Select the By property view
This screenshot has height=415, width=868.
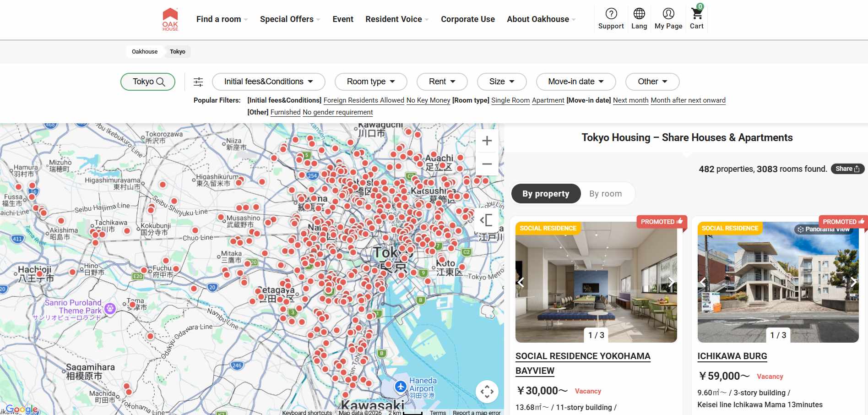click(x=546, y=194)
